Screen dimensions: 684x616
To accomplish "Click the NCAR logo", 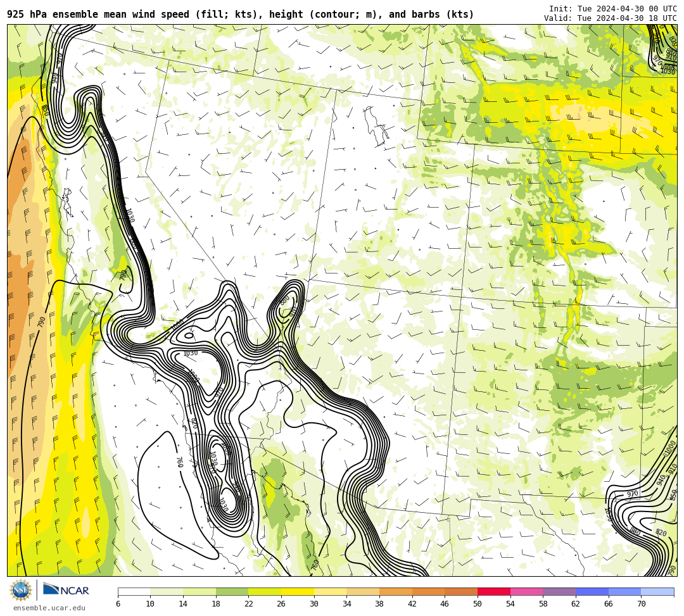I will pyautogui.click(x=66, y=590).
